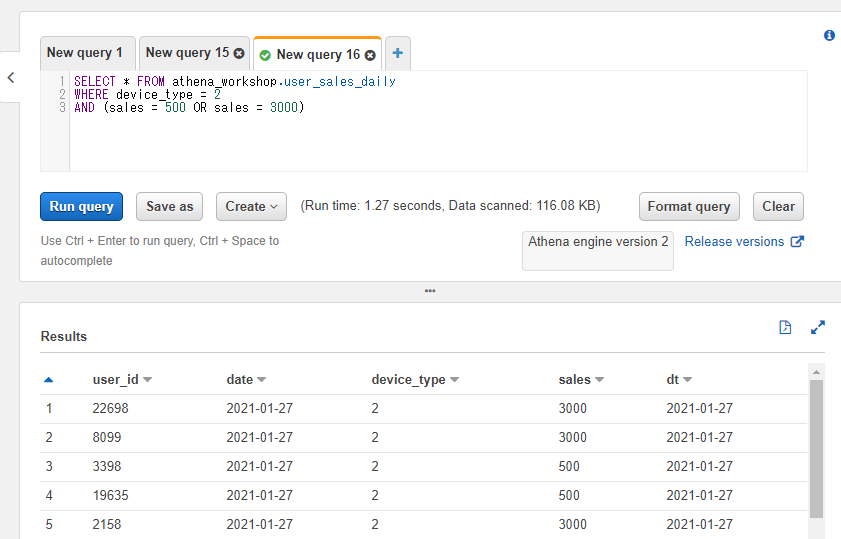Open date column sort menu
This screenshot has height=539, width=841.
pos(261,380)
